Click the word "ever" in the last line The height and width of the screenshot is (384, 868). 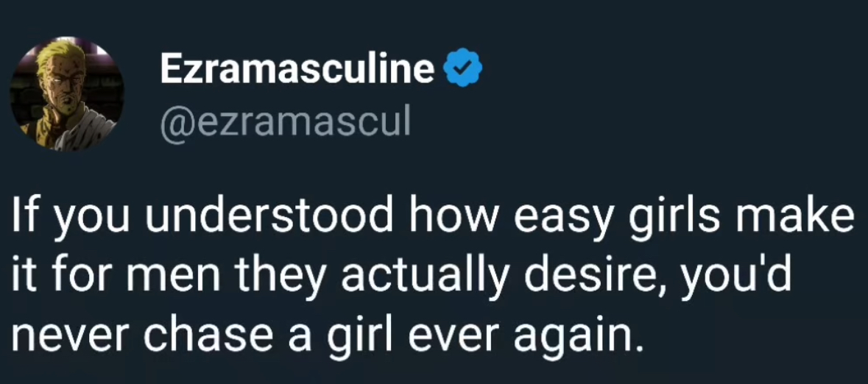[448, 335]
